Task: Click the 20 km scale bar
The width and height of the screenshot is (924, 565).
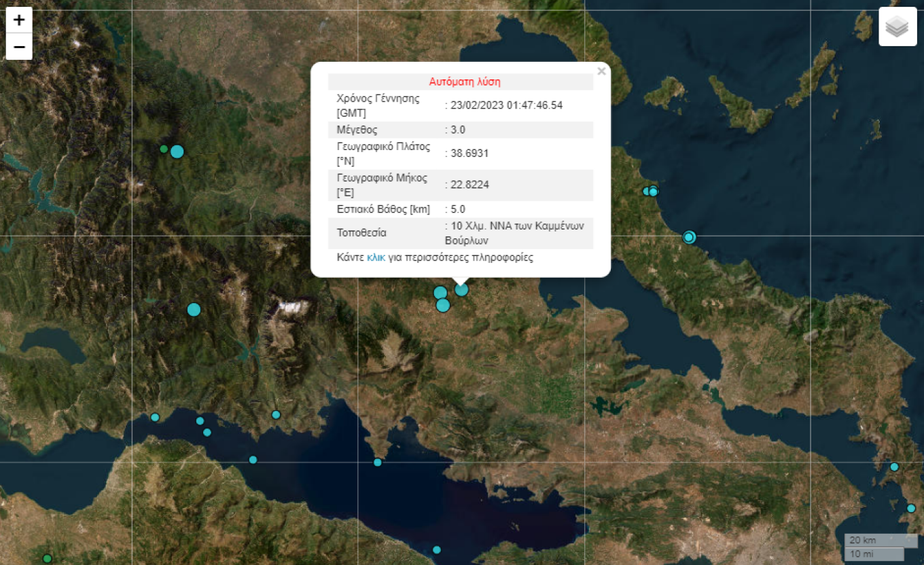Action: click(x=881, y=541)
